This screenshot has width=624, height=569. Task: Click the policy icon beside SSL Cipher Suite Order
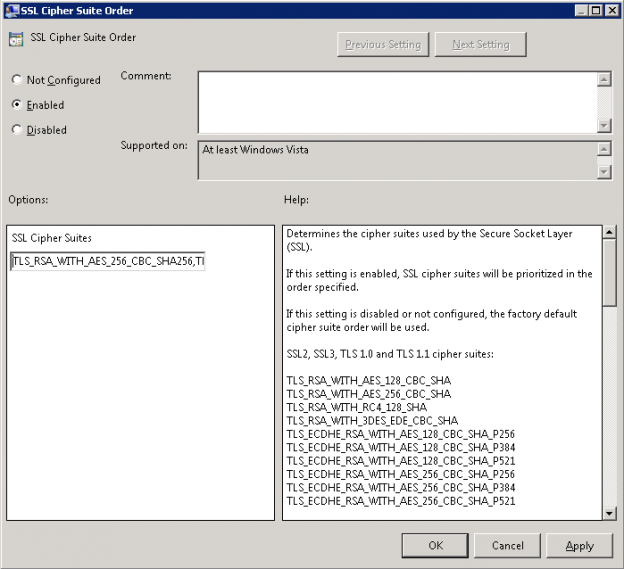[16, 39]
